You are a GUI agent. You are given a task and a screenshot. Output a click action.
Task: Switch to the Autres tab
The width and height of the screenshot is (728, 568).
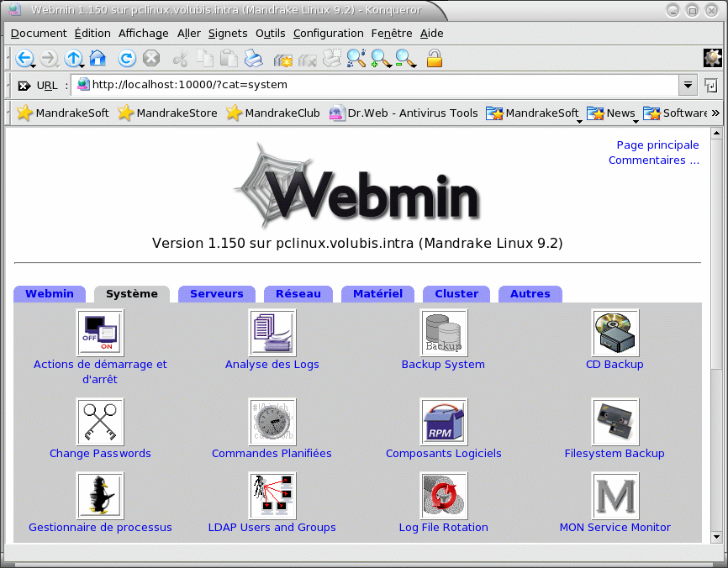[x=530, y=294]
